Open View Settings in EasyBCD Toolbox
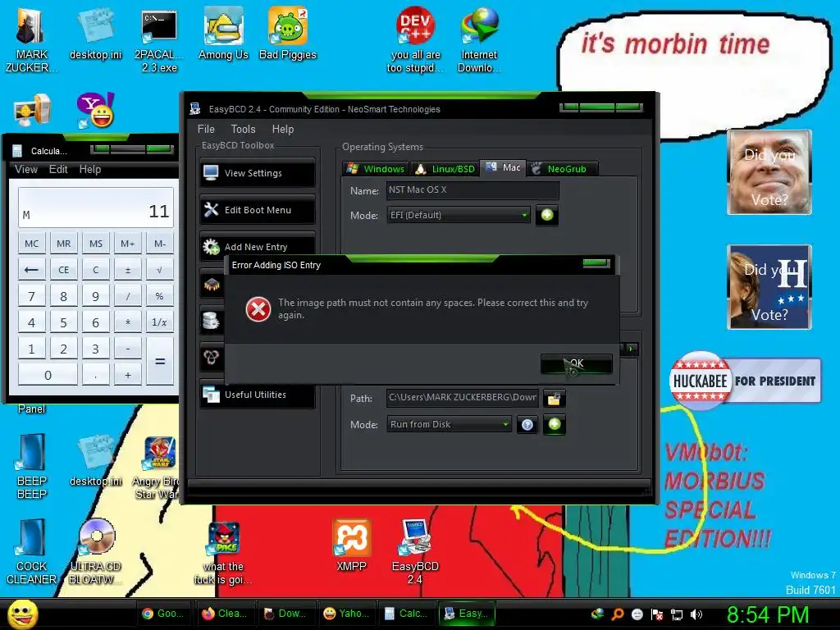The width and height of the screenshot is (840, 630). 257,173
